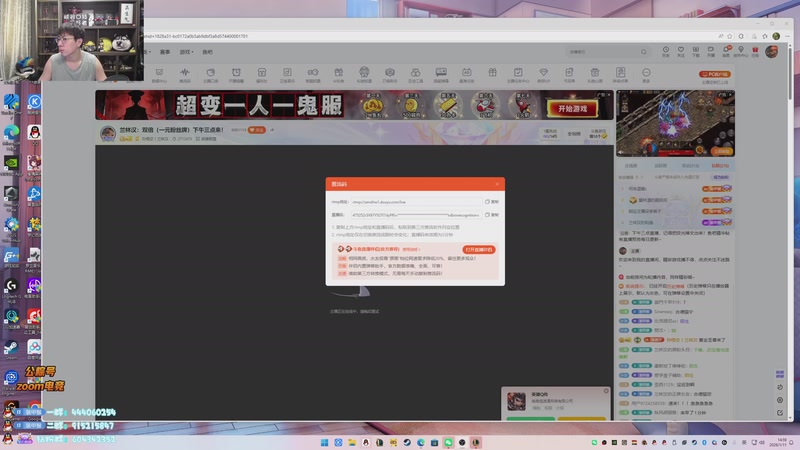Image resolution: width=800 pixels, height=450 pixels.
Task: Click the diamond icon in streamer toolbar
Action: 543,74
